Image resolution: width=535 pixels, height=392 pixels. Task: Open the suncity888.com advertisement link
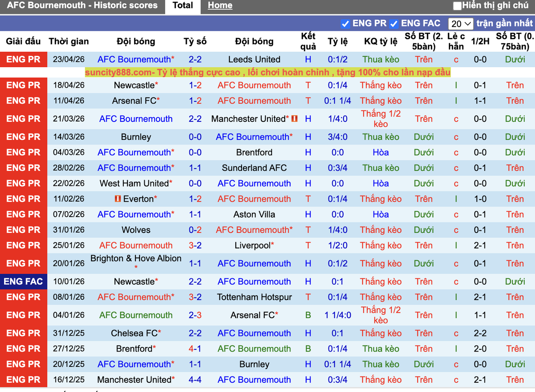(x=267, y=73)
